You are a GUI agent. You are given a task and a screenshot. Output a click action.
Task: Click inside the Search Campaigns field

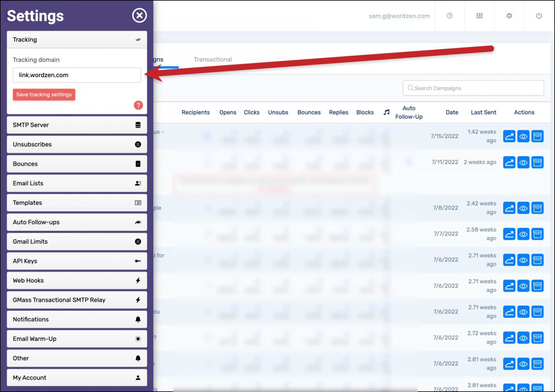(473, 88)
